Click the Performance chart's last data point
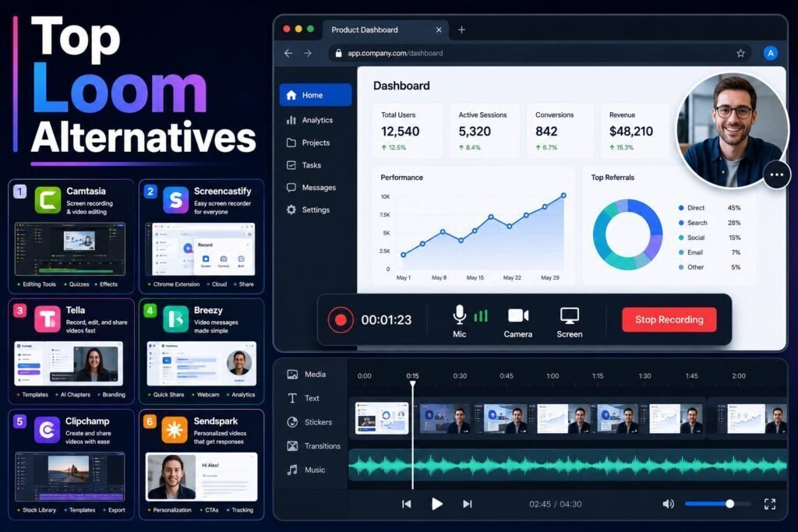 pos(563,196)
